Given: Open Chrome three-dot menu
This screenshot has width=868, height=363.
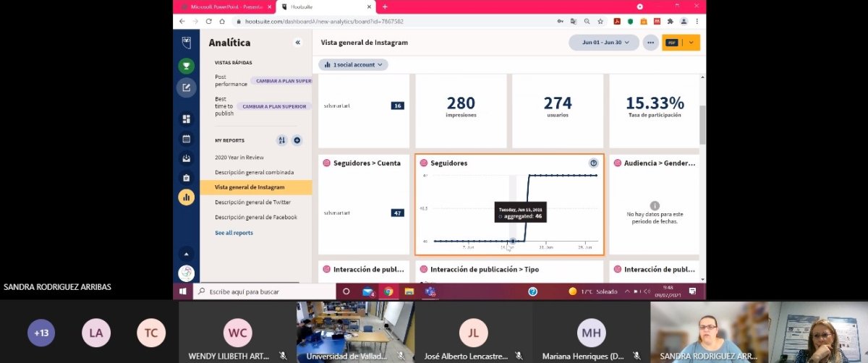Looking at the screenshot, I should pos(697,22).
